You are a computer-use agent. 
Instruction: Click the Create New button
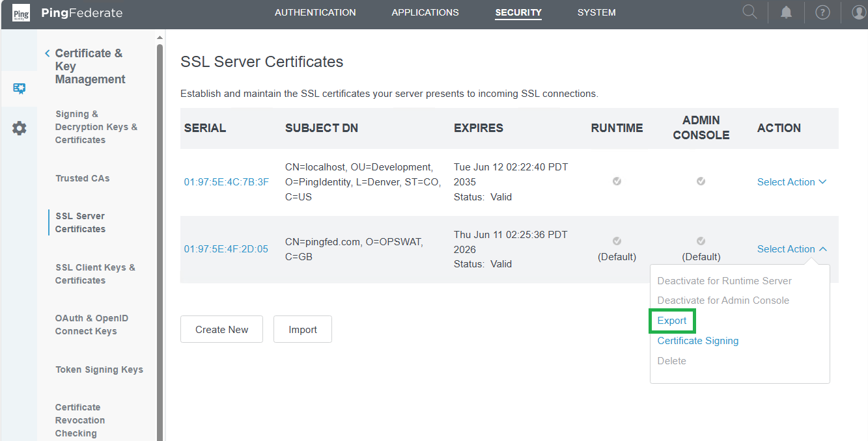tap(221, 329)
